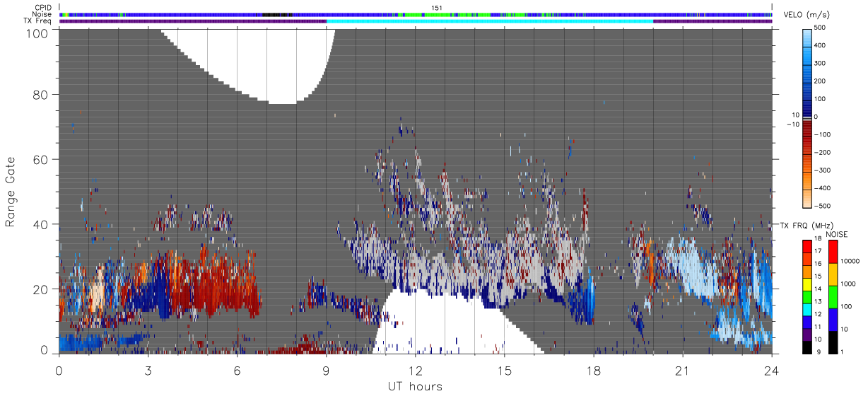Click the TX Freq row label

(x=37, y=21)
